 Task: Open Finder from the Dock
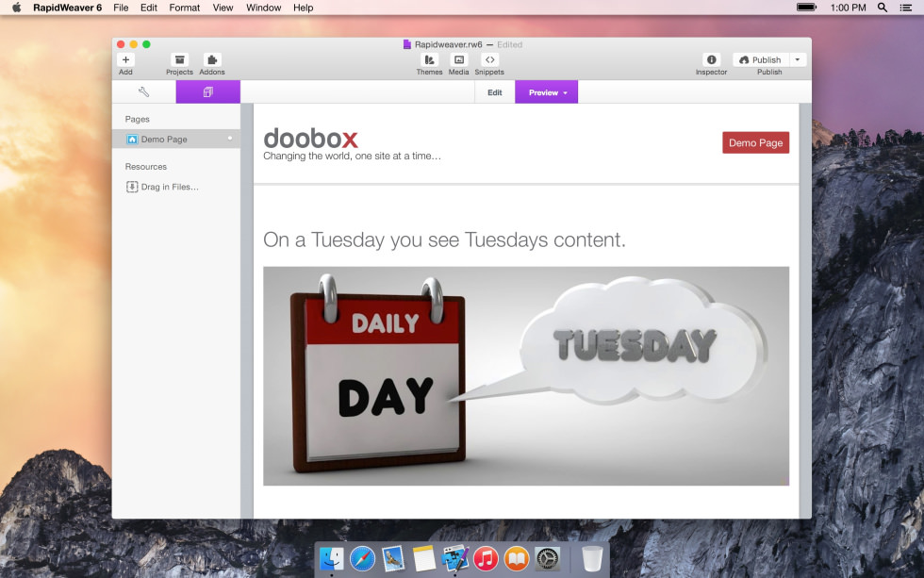(332, 558)
